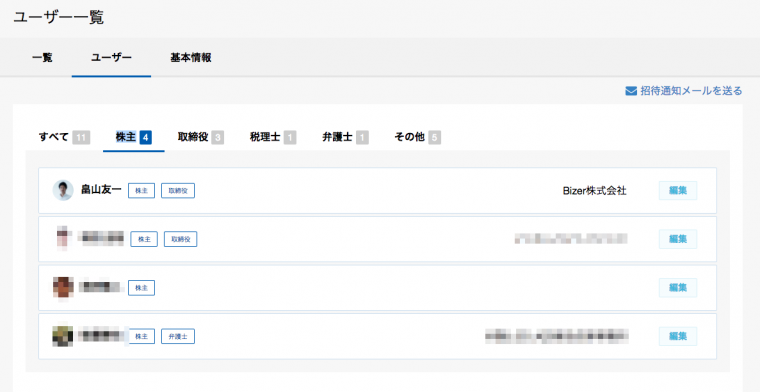
Task: Click the avatar in the second user row
Action: (63, 239)
